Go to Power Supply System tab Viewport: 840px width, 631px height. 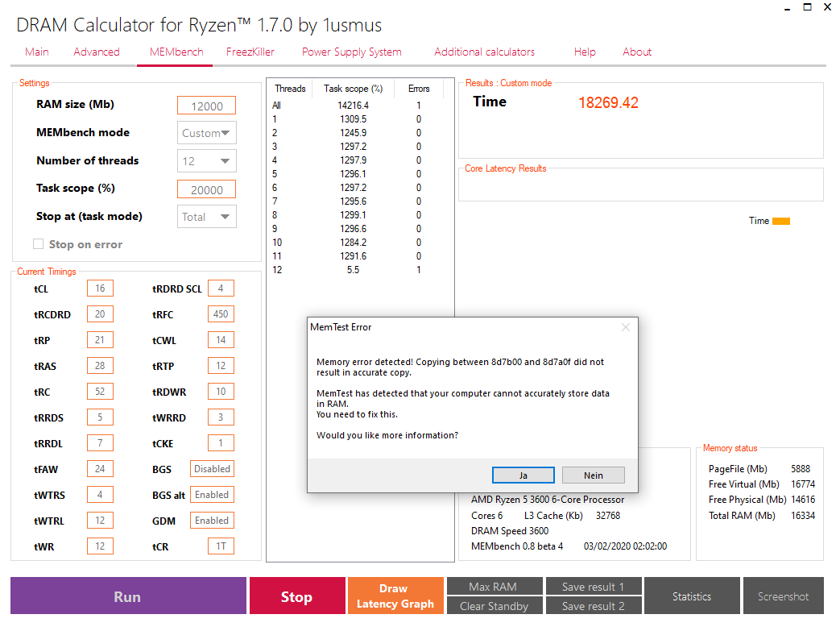[351, 52]
